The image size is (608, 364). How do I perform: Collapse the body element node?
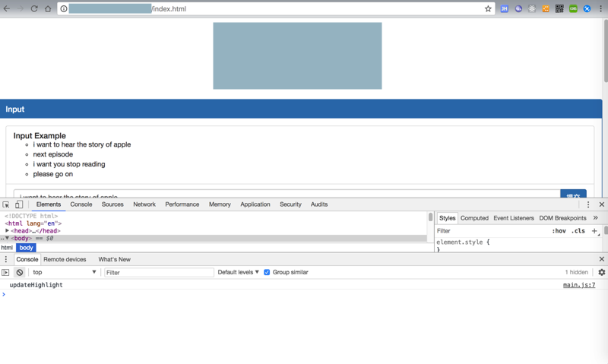click(x=7, y=238)
